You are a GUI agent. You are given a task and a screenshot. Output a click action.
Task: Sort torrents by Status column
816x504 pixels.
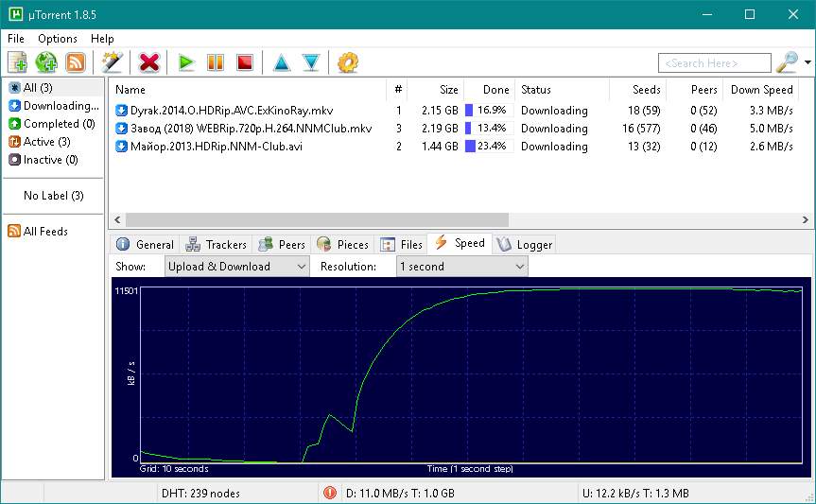point(562,90)
